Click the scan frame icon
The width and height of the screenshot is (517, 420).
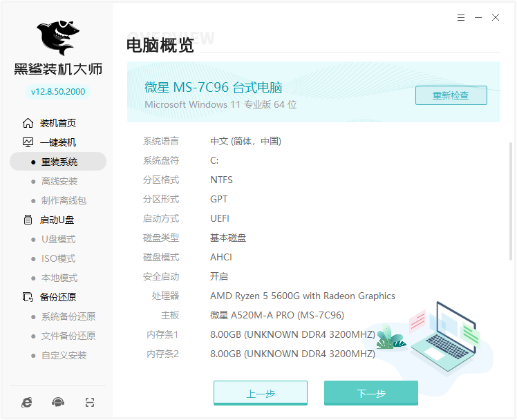point(90,402)
